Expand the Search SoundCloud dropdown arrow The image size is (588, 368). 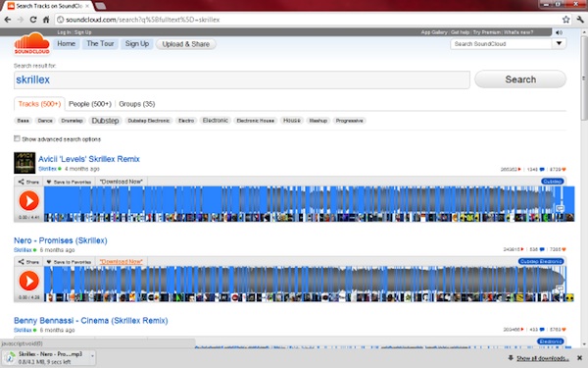(559, 43)
